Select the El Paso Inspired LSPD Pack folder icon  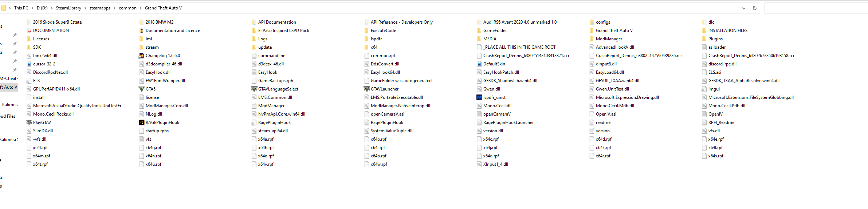click(254, 31)
